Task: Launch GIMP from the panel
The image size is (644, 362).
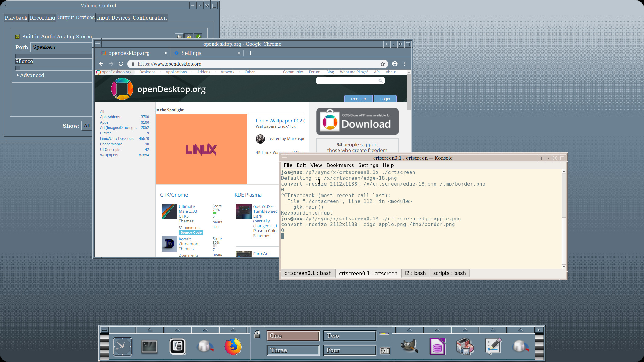Action: coord(409,346)
